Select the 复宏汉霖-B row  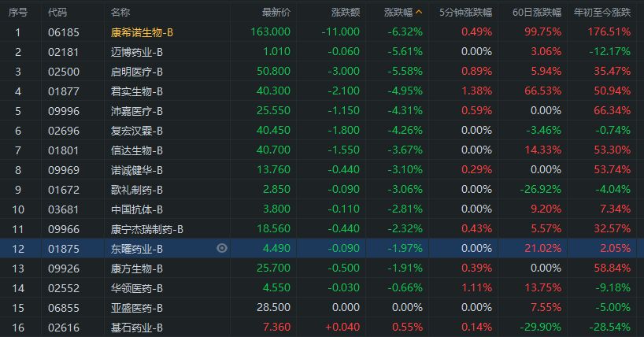point(137,130)
